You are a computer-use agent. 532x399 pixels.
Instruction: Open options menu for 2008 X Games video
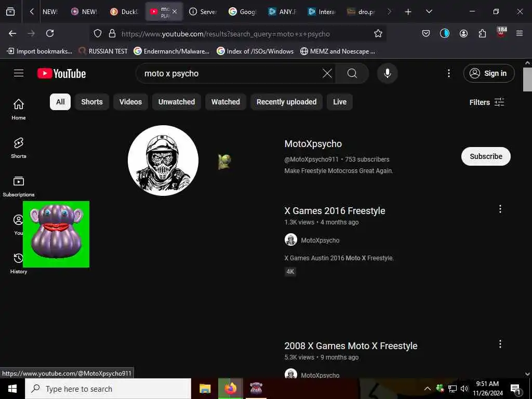coord(500,344)
